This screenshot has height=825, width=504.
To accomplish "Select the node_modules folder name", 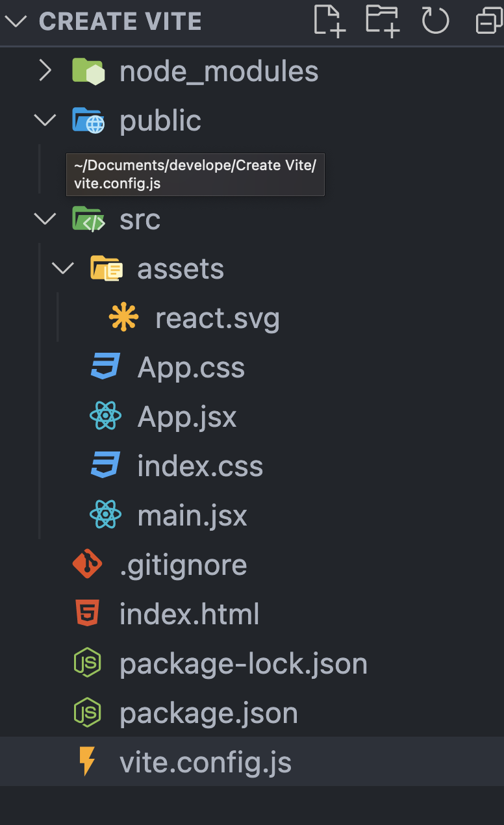I will [x=219, y=71].
